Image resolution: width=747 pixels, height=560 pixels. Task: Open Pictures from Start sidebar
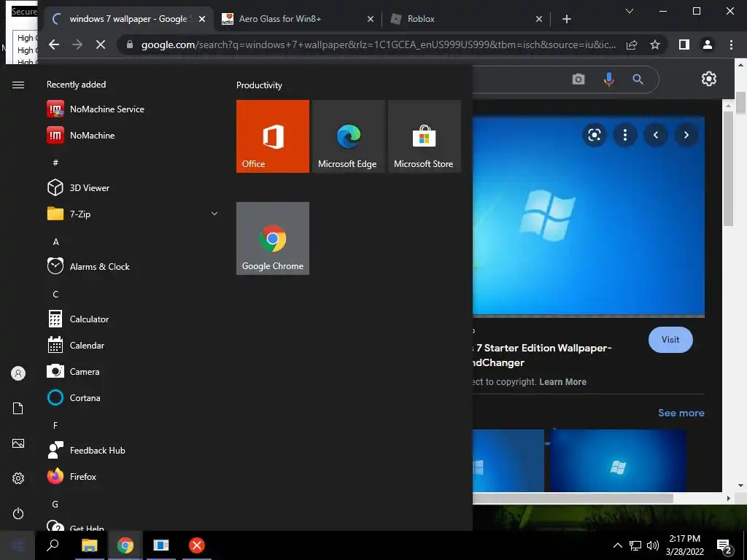coord(18,443)
